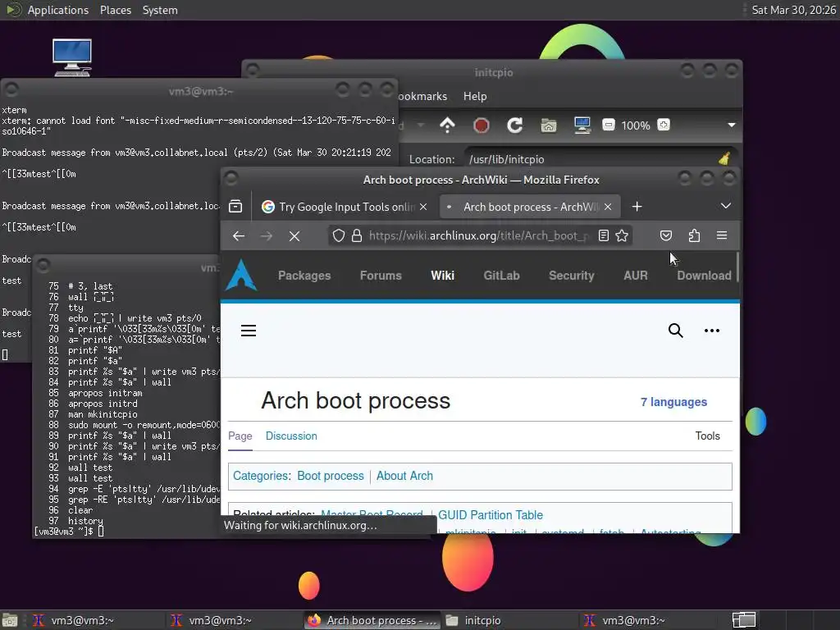
Task: Open ArchWiki sidebar hamburger menu
Action: point(249,331)
